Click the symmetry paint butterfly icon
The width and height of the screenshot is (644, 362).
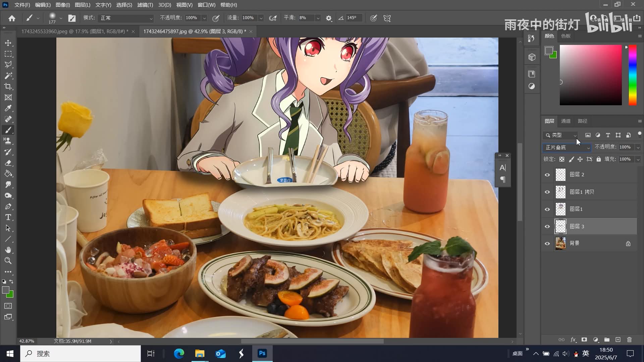387,18
